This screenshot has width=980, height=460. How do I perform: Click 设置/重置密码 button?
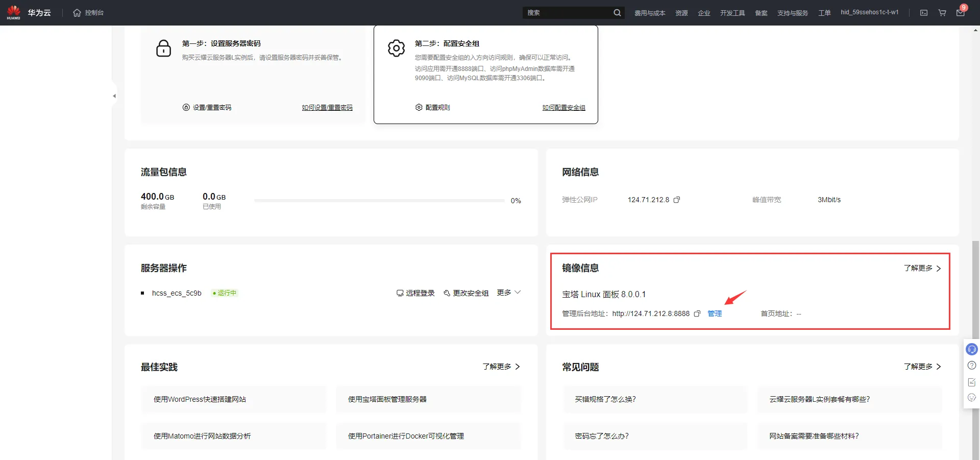[207, 107]
